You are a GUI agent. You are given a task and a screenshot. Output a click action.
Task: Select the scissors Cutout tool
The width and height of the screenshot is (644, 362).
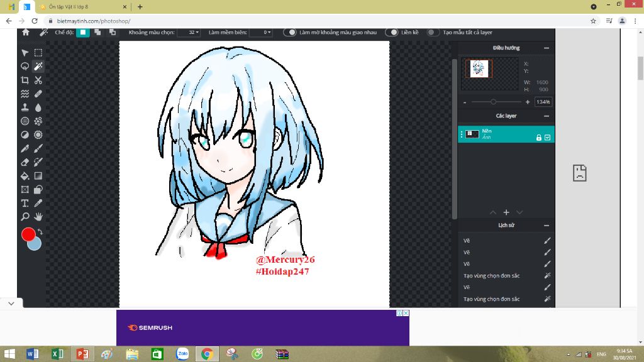[38, 80]
